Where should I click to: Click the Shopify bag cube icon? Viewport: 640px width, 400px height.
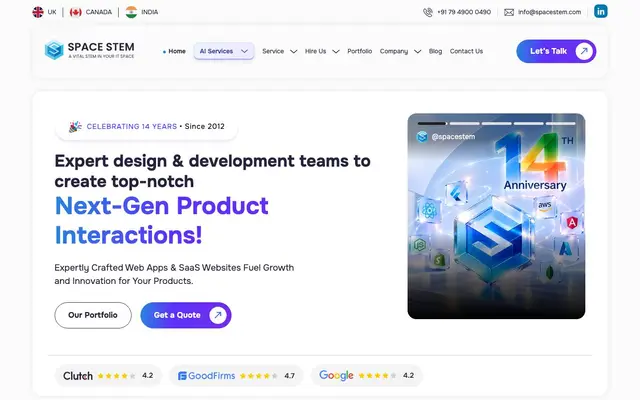[x=439, y=260]
